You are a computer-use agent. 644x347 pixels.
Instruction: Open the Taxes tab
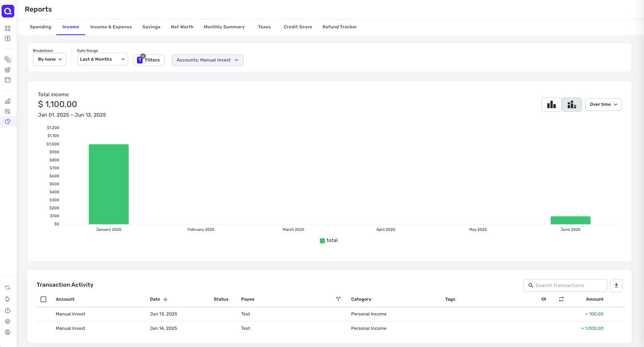(x=264, y=27)
